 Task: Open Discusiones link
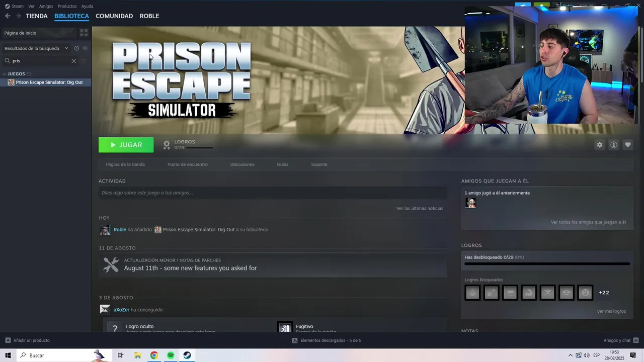(x=242, y=164)
